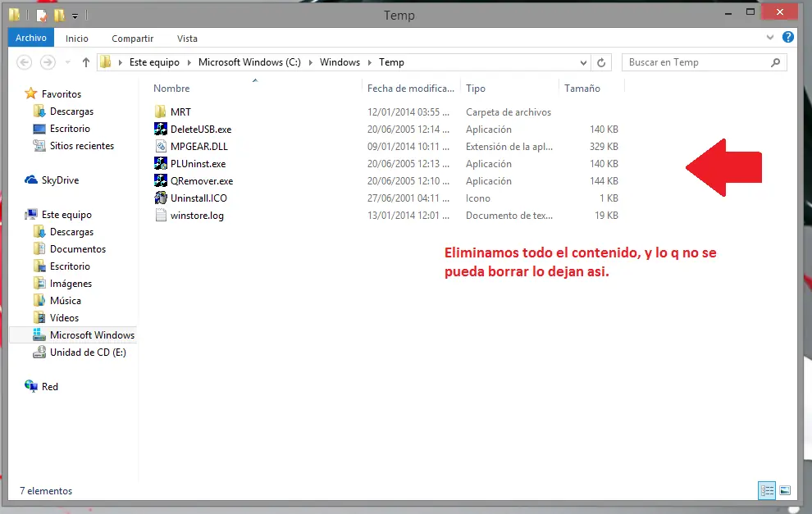Click the refresh button beside the address bar

601,62
